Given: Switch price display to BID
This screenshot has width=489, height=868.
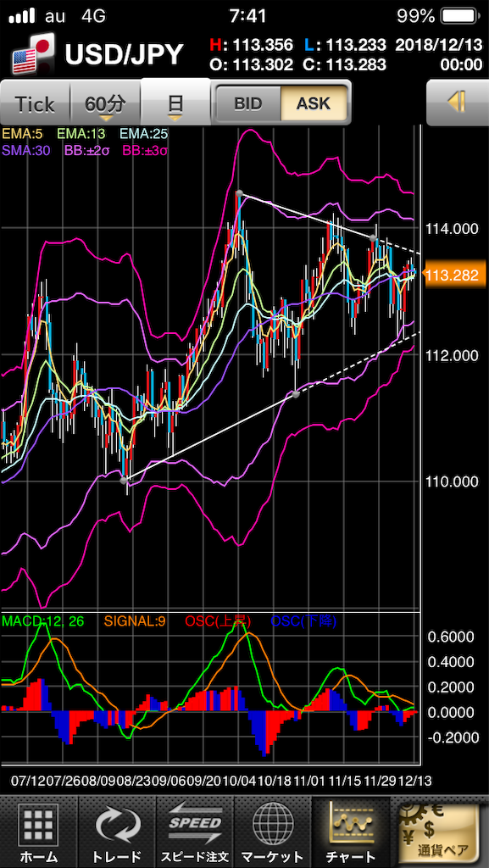Looking at the screenshot, I should [x=247, y=103].
